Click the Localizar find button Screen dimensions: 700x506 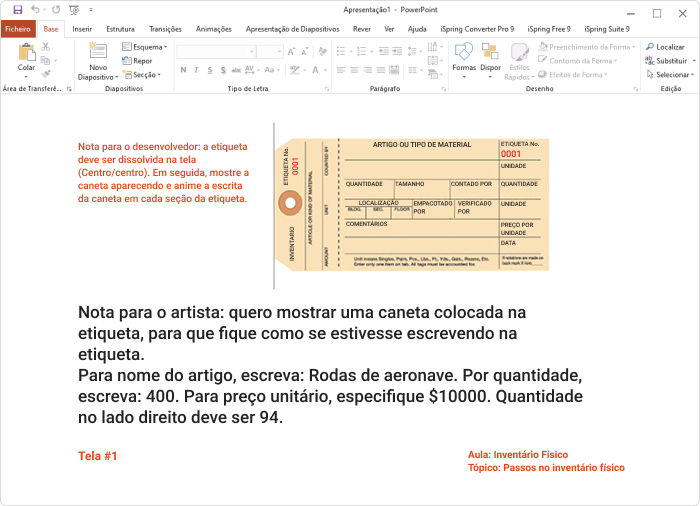tap(665, 47)
